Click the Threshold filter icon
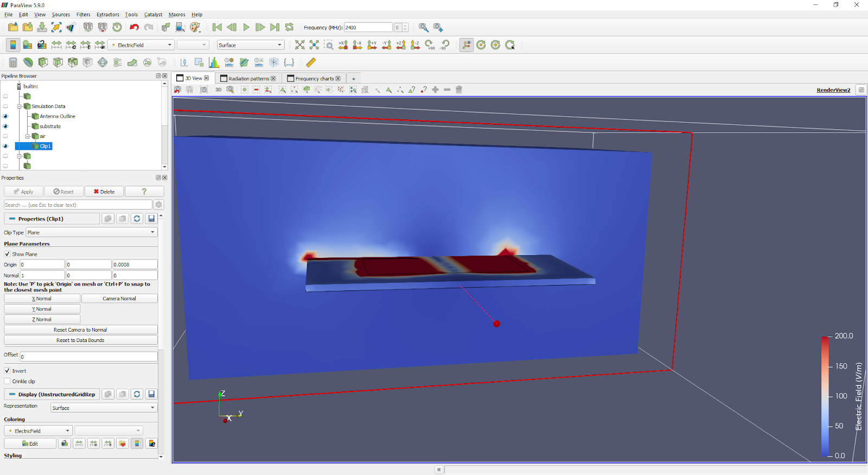The height and width of the screenshot is (475, 868). pyautogui.click(x=73, y=62)
